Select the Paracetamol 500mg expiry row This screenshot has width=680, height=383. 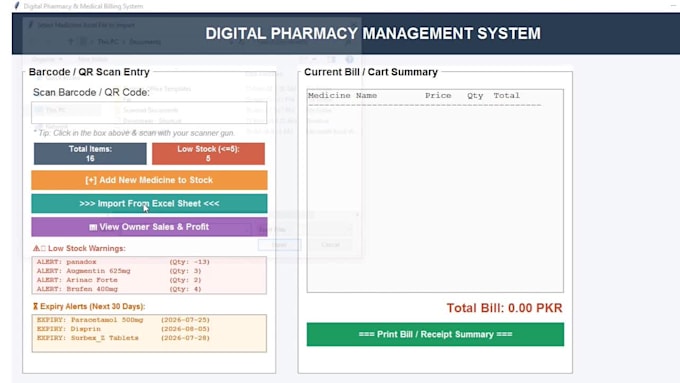tap(123, 320)
